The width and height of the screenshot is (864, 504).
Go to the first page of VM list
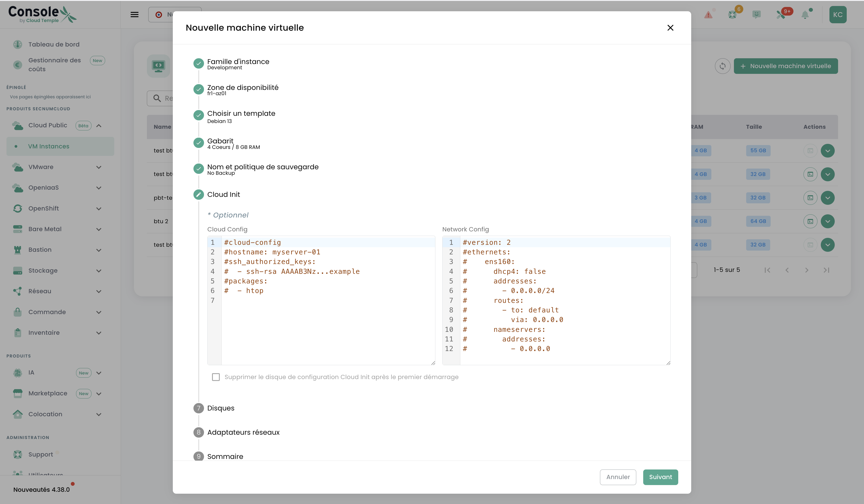click(x=767, y=270)
